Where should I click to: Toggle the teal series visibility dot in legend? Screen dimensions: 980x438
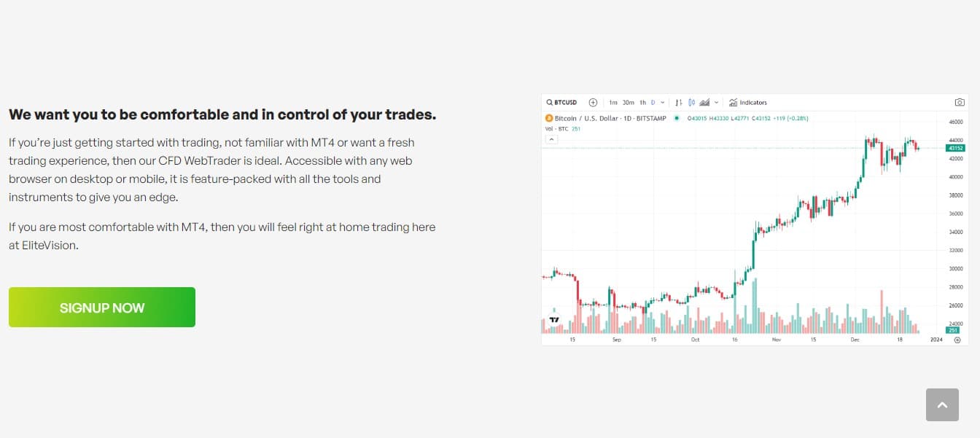click(677, 118)
